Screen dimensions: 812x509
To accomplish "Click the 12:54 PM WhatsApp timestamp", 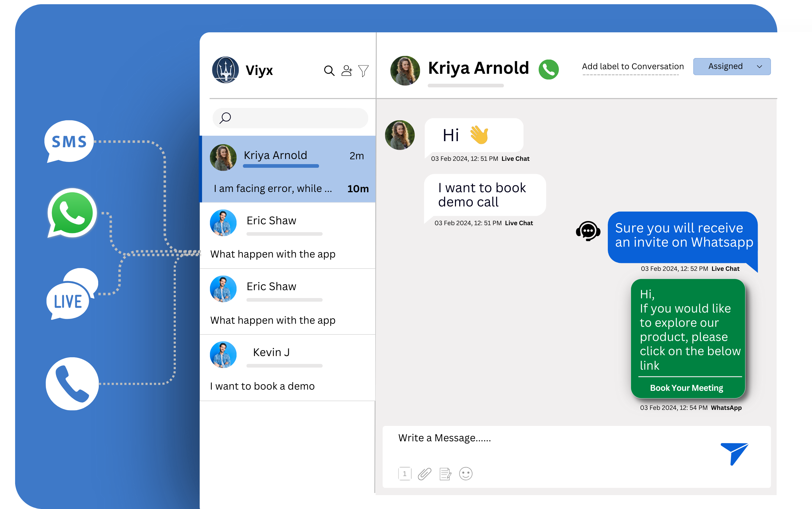I will coord(691,408).
